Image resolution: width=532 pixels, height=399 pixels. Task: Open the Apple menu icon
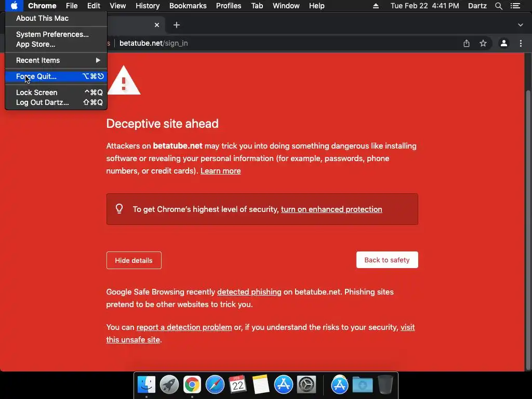(x=14, y=6)
